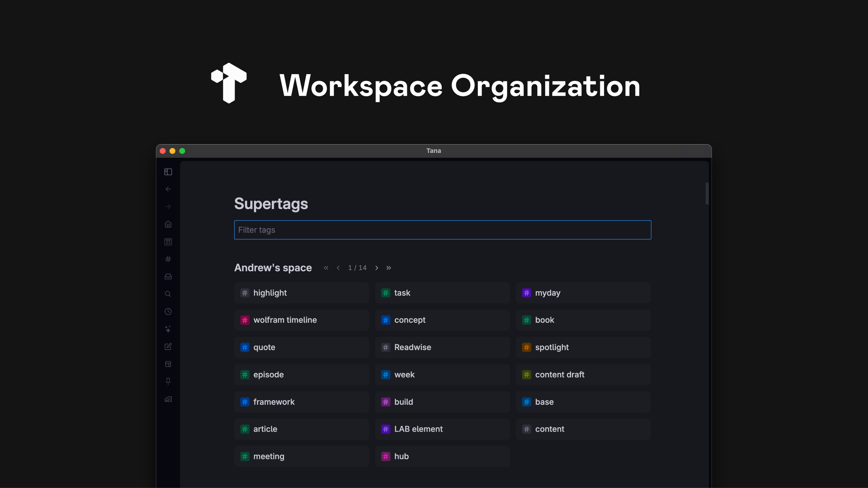Click the Filter tags input field
Image resolution: width=868 pixels, height=488 pixels.
[x=443, y=230]
